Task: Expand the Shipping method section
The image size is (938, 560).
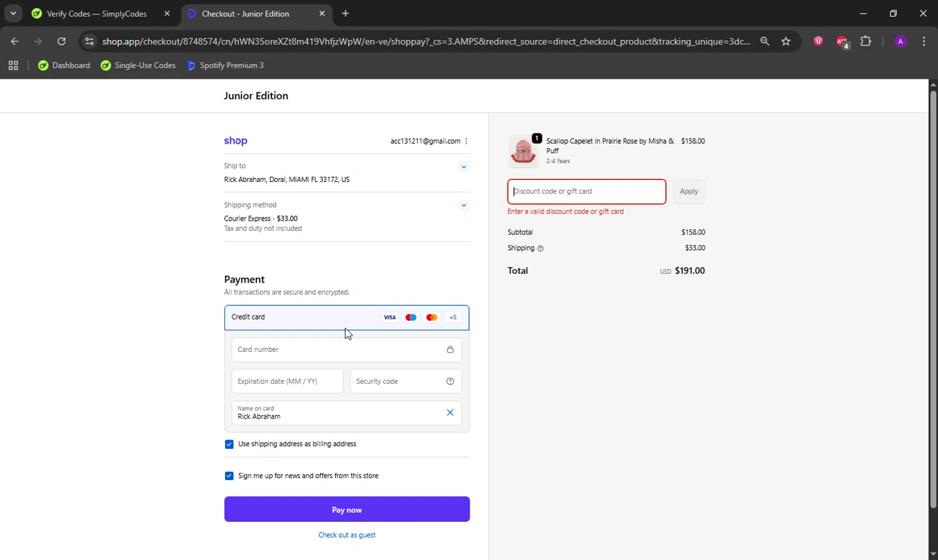Action: tap(463, 205)
